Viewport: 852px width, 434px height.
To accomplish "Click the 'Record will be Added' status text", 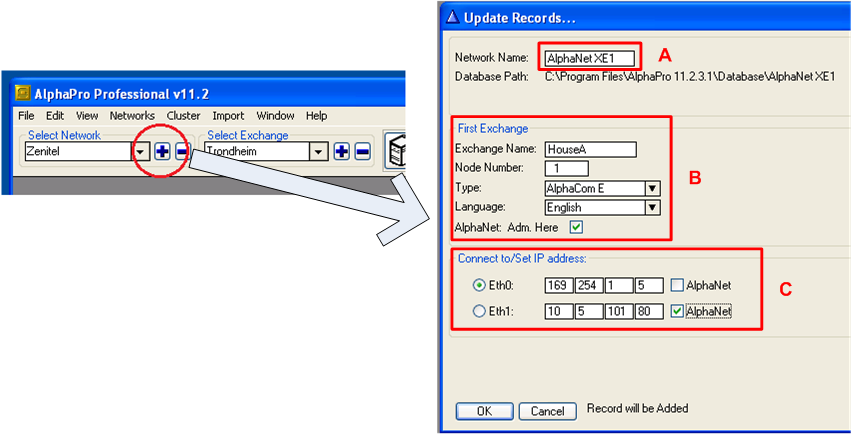I will pyautogui.click(x=637, y=408).
